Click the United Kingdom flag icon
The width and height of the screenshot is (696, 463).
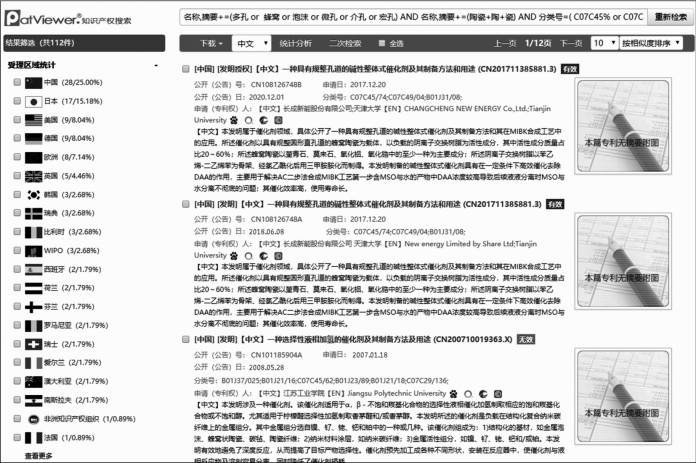33,176
